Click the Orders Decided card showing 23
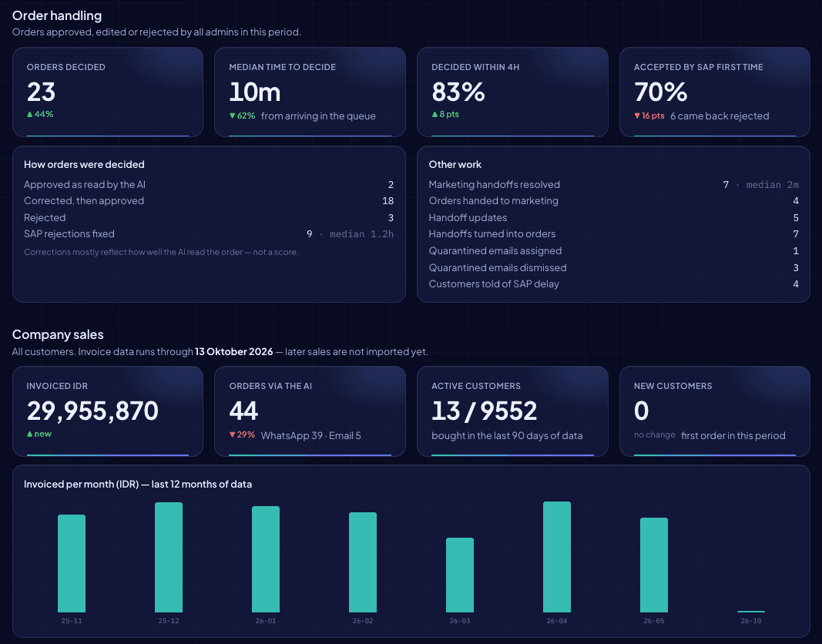The image size is (822, 644). (107, 92)
